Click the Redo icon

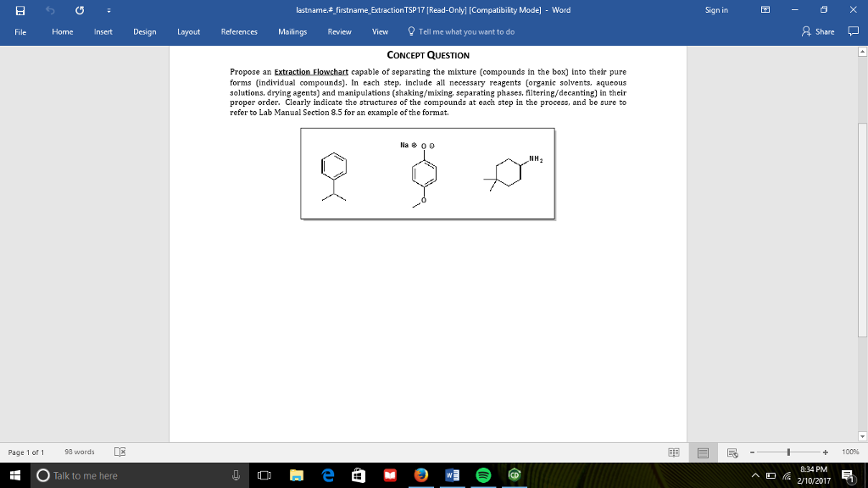point(79,9)
